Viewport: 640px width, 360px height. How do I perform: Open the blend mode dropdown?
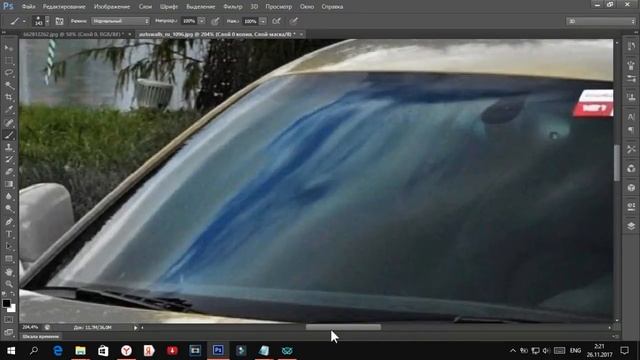pos(120,21)
